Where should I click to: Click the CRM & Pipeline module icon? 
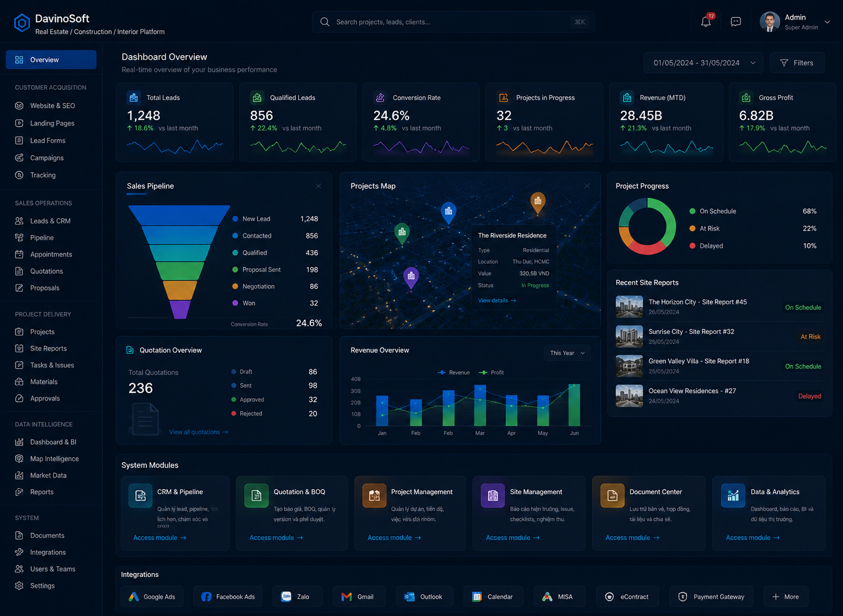coord(140,496)
